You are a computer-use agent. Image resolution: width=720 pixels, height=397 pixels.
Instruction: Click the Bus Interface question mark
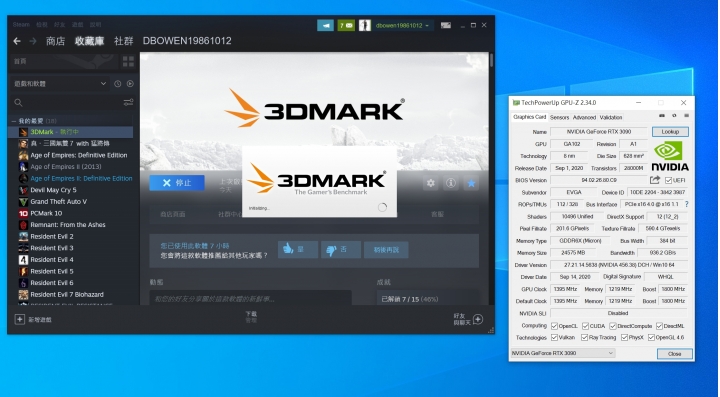point(686,204)
